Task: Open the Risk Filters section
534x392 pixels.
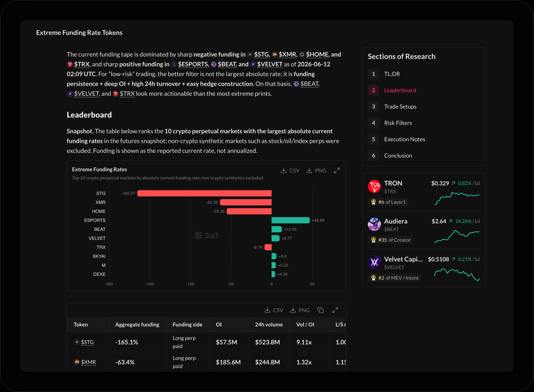Action: point(424,123)
